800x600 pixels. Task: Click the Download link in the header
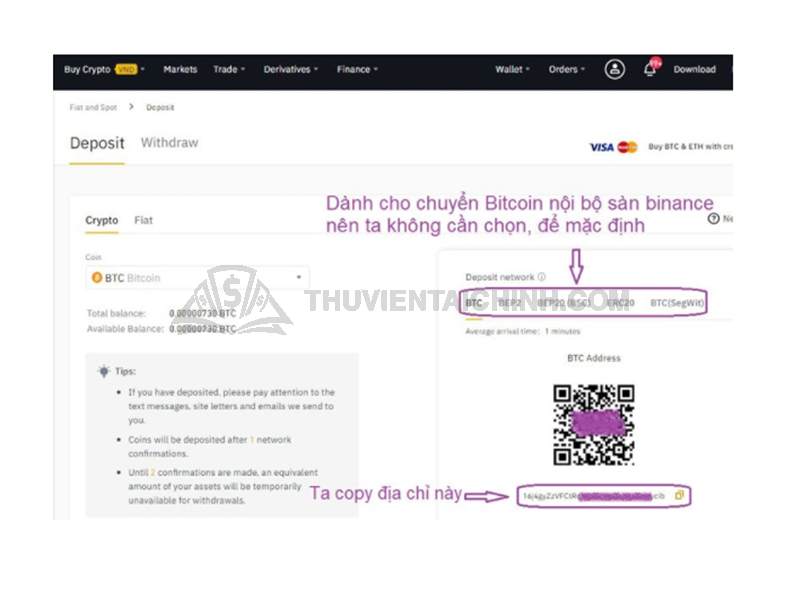click(x=694, y=69)
